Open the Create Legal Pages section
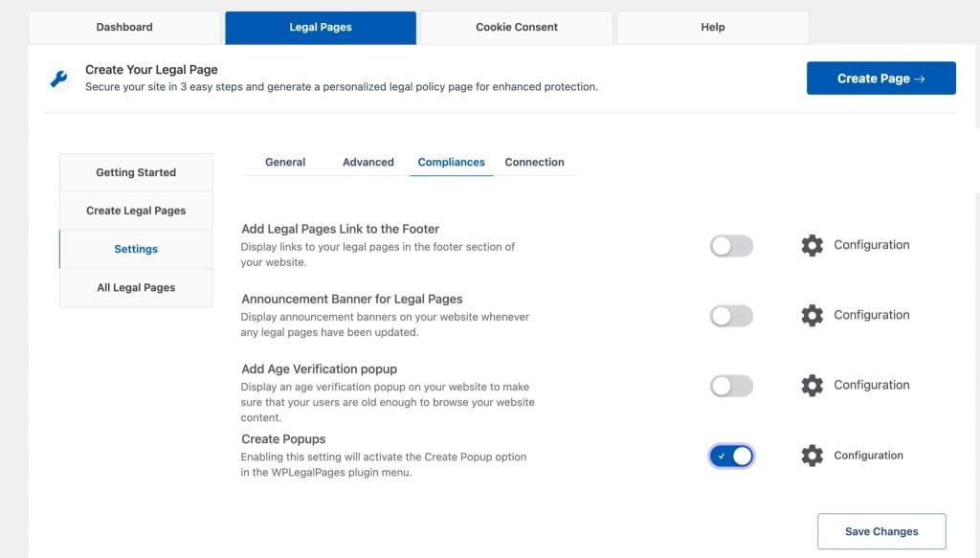Viewport: 980px width, 558px height. [135, 210]
